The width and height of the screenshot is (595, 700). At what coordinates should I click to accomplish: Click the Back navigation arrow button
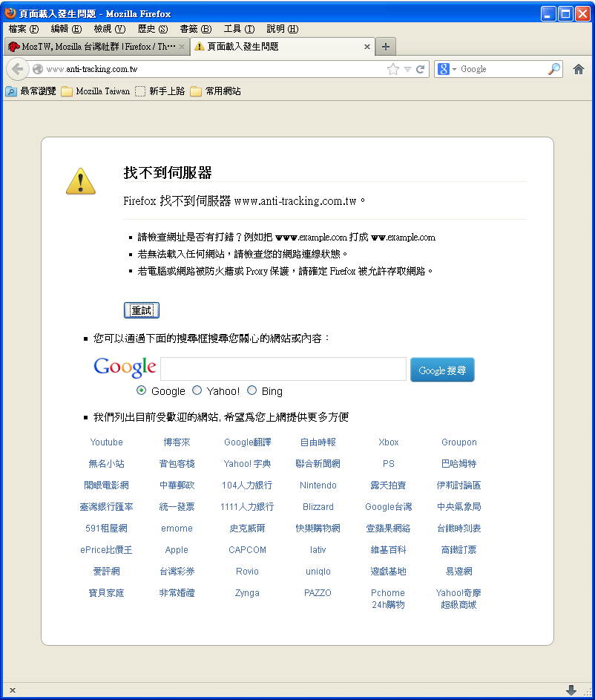18,69
